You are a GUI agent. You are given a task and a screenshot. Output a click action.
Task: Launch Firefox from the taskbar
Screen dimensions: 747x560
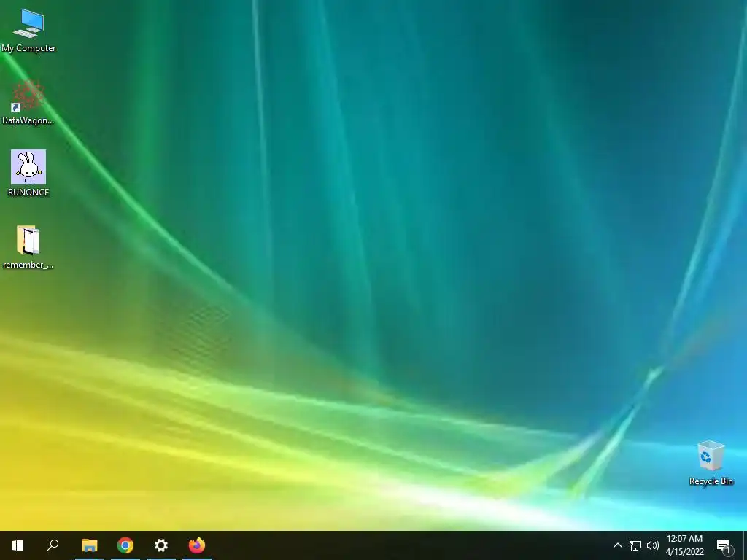coord(197,545)
